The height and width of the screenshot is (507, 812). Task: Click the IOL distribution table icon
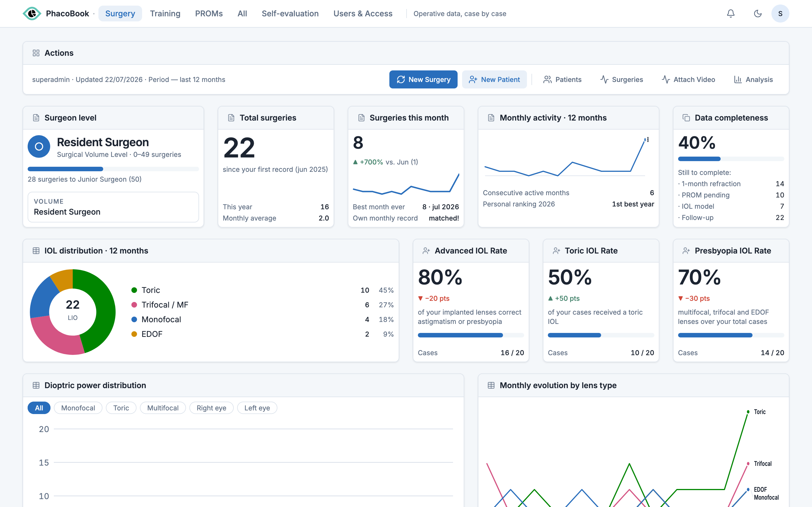click(x=36, y=250)
